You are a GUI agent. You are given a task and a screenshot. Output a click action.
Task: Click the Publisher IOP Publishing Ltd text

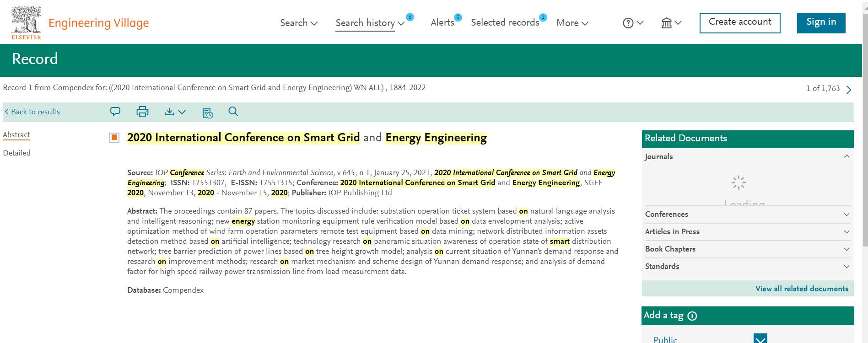342,193
